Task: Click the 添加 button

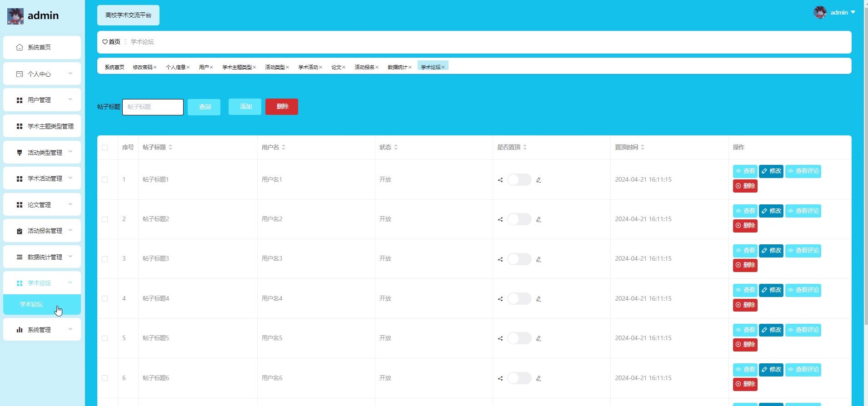Action: click(245, 107)
